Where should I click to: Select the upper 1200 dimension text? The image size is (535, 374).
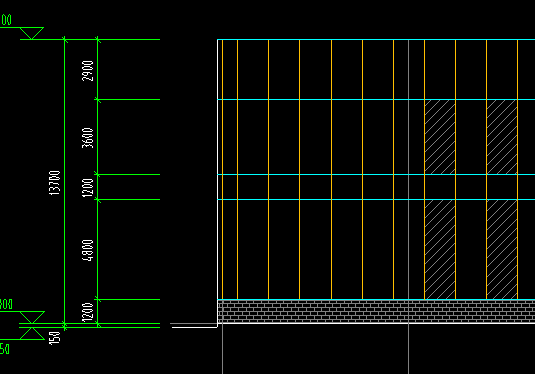click(88, 187)
